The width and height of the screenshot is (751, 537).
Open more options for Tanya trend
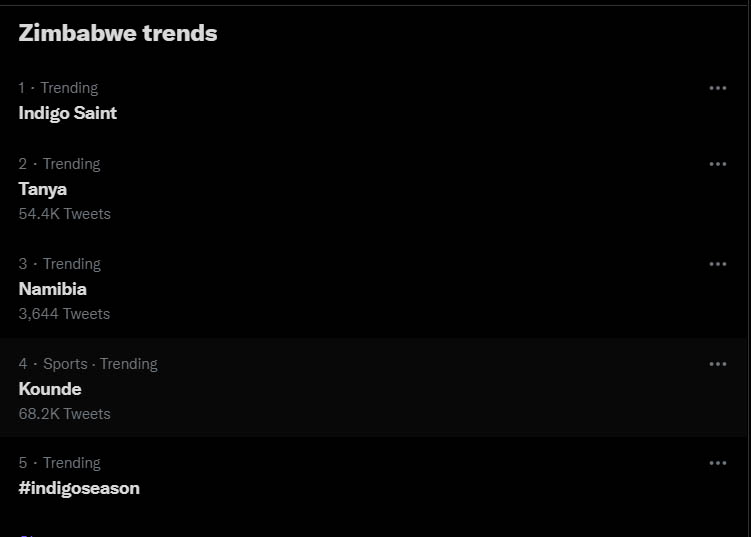[717, 164]
